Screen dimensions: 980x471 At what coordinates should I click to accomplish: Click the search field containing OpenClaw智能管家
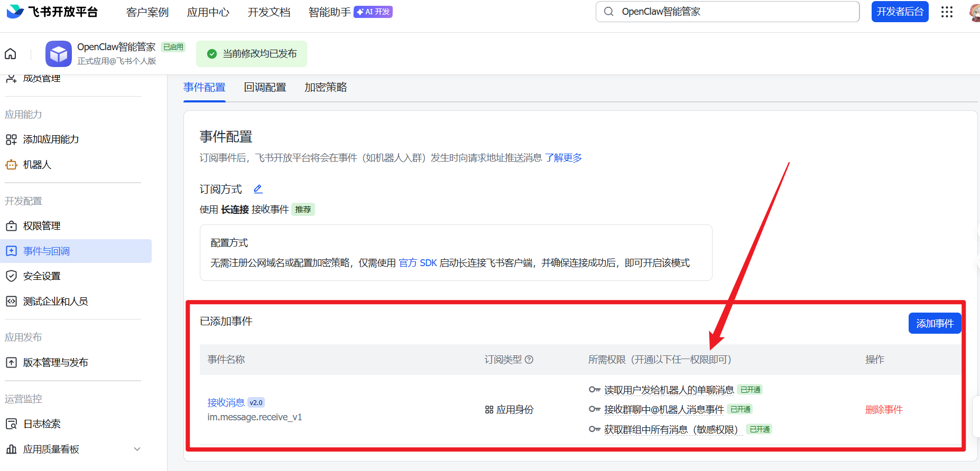(727, 12)
